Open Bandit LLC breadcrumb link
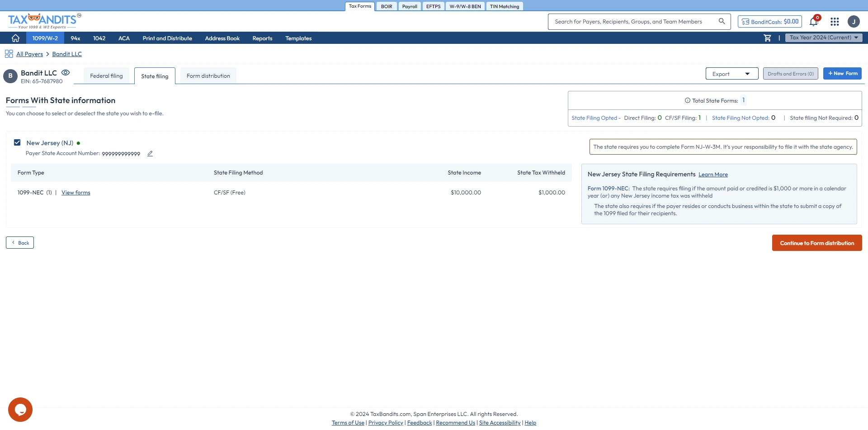The image size is (868, 430). [67, 54]
